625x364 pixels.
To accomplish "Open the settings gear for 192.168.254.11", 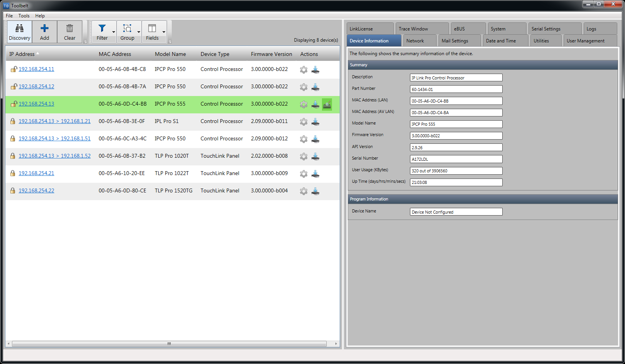I will pyautogui.click(x=303, y=70).
